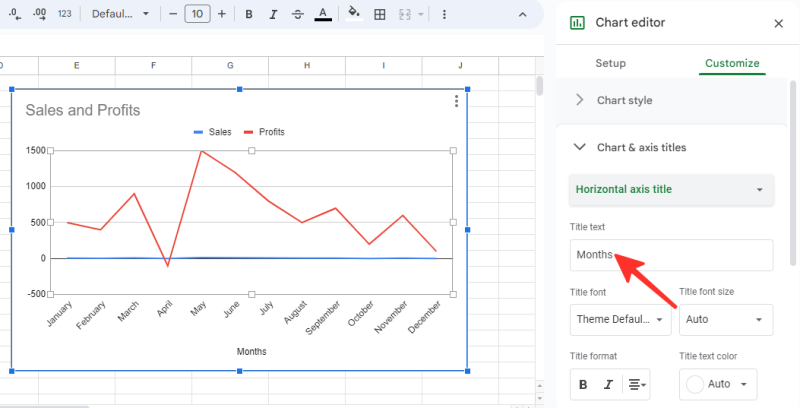Collapse the toolbar with the up chevron
This screenshot has height=408, width=800.
tap(523, 14)
